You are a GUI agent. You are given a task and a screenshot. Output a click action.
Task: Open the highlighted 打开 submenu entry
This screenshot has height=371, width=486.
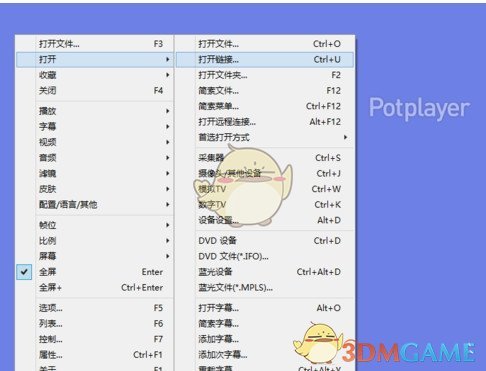tap(95, 60)
